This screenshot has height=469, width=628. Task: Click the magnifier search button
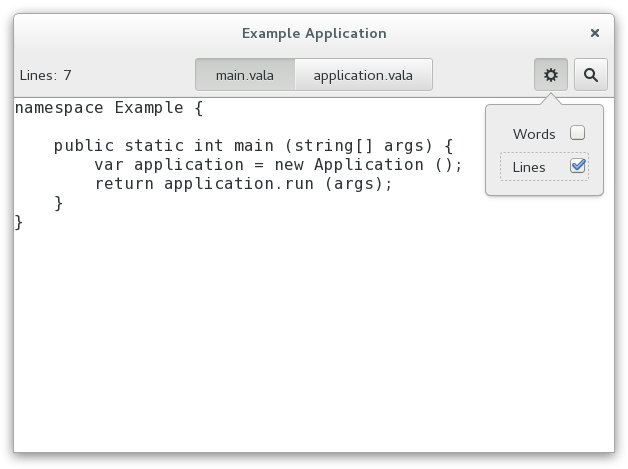point(591,74)
